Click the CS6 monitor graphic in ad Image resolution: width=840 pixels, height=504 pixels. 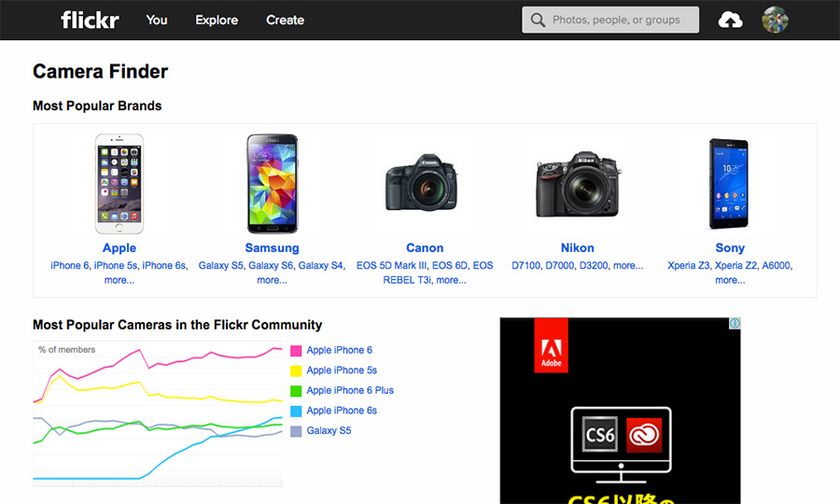coord(621,445)
